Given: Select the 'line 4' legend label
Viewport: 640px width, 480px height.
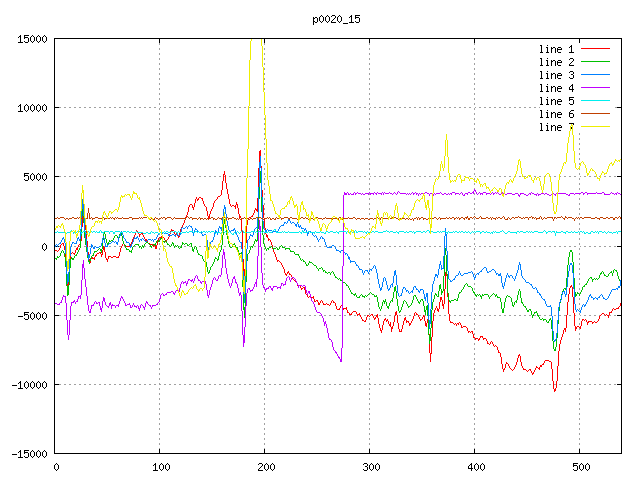Looking at the screenshot, I should (x=556, y=88).
